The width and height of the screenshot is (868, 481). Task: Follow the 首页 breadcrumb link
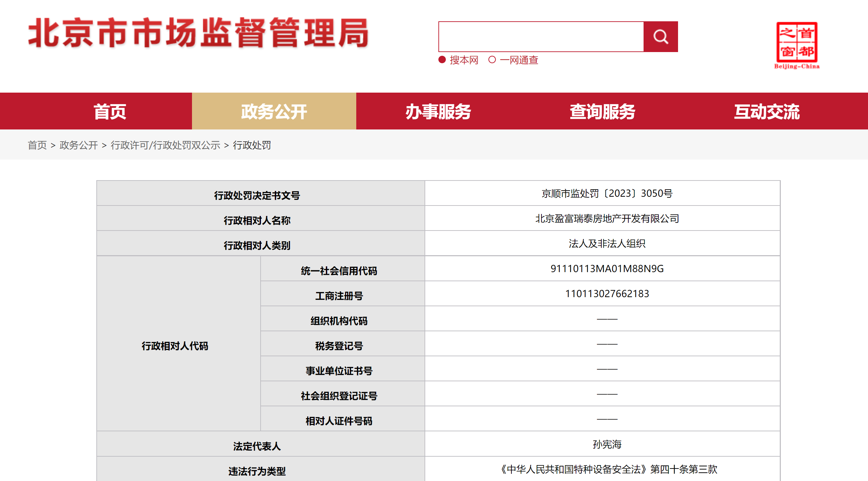[x=37, y=145]
